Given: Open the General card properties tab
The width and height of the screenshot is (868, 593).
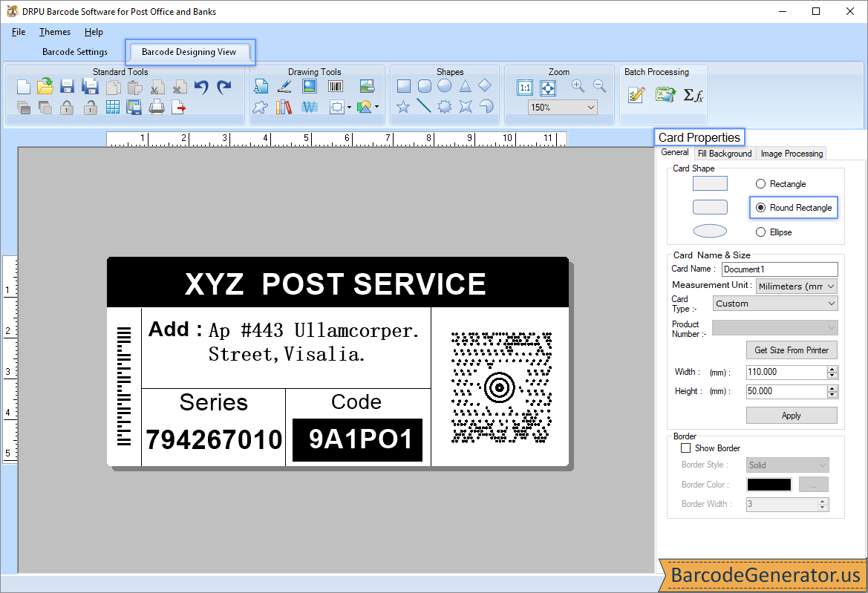Looking at the screenshot, I should pos(675,153).
